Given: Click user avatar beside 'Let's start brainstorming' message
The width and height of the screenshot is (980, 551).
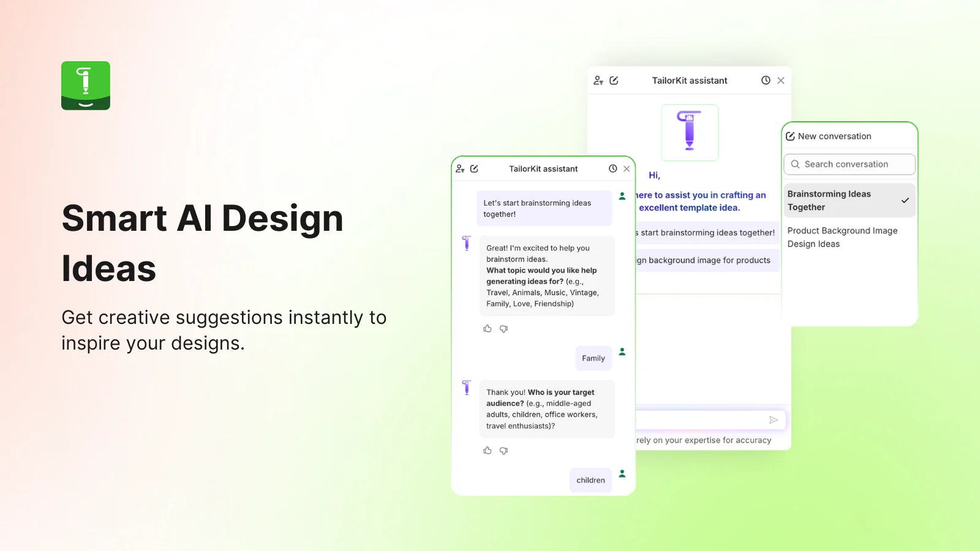Looking at the screenshot, I should click(x=622, y=196).
